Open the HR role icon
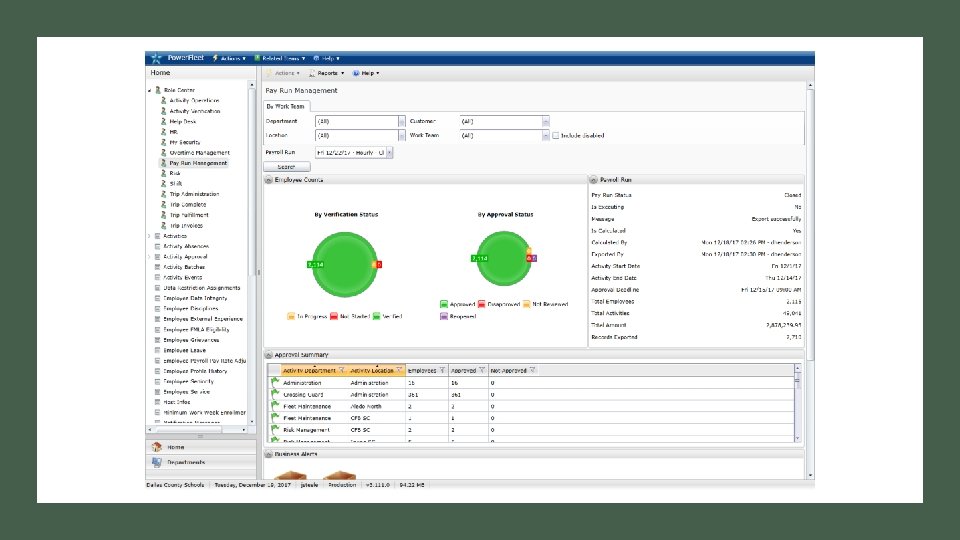Screen dimensions: 960x540 [x=163, y=132]
